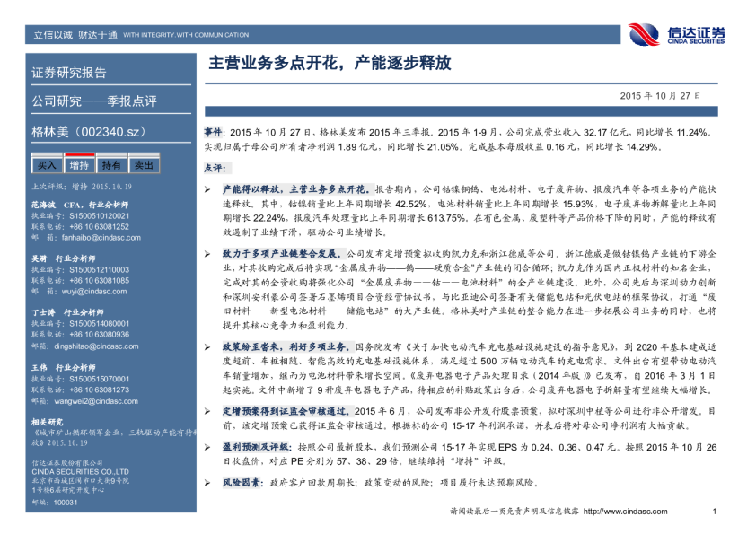Image resolution: width=756 pixels, height=534 pixels.
Task: Select the 持有 rating box
Action: pyautogui.click(x=111, y=165)
